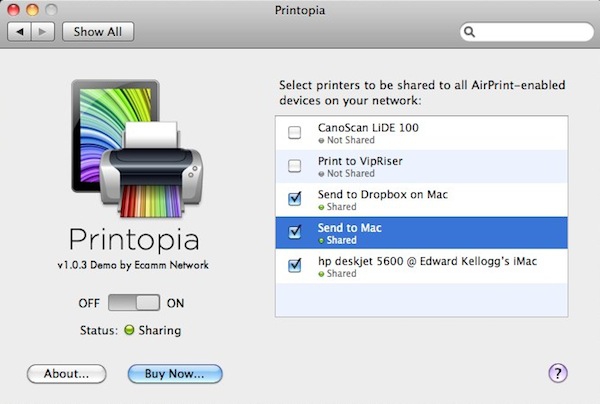Click the green dot under hp deskjet 5600

tap(321, 274)
